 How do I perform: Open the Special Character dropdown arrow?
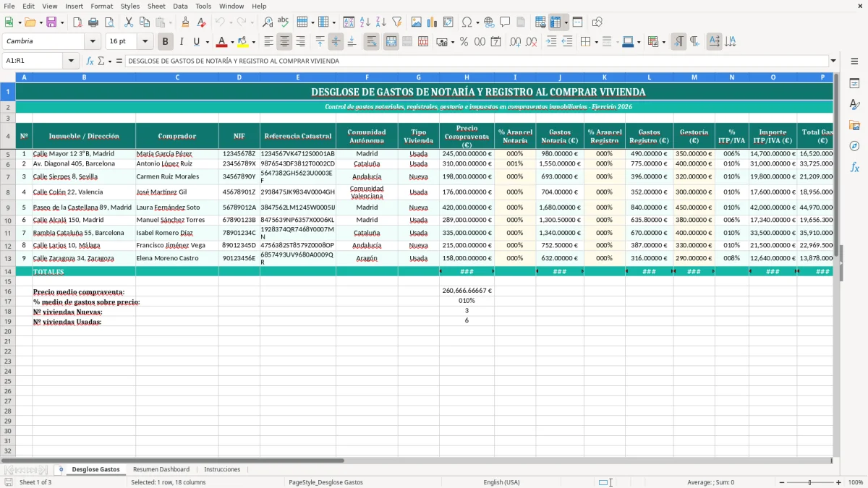(x=477, y=22)
